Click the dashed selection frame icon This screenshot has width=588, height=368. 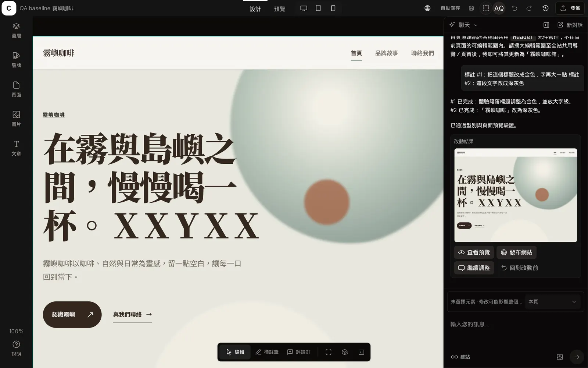pyautogui.click(x=486, y=8)
